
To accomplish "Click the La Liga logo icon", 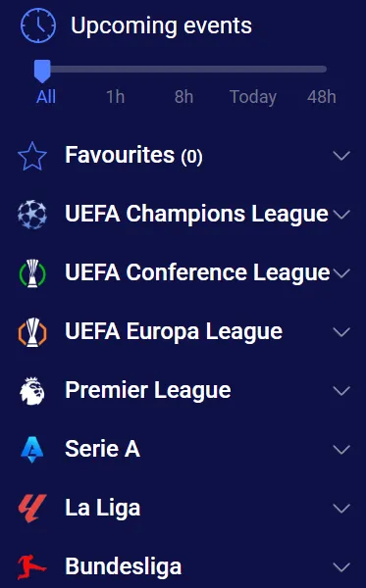I will [x=32, y=508].
